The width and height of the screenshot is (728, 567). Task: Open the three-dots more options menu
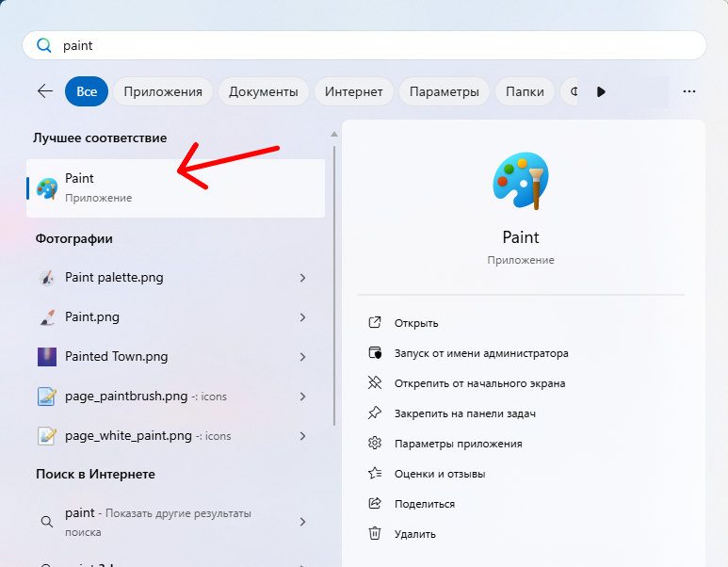tap(689, 91)
